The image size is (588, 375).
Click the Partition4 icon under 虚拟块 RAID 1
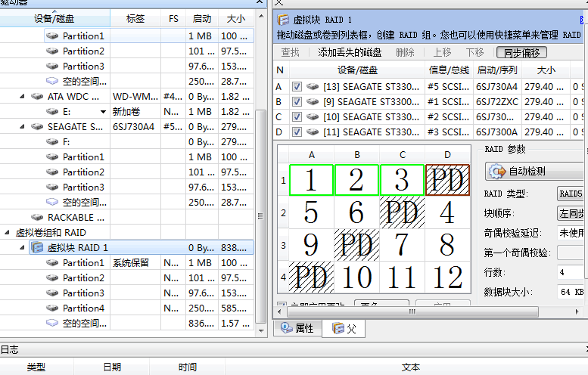[51, 308]
